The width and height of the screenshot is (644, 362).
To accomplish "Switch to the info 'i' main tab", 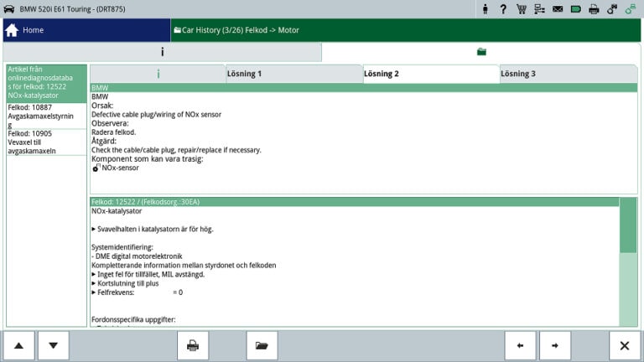I will pyautogui.click(x=162, y=52).
